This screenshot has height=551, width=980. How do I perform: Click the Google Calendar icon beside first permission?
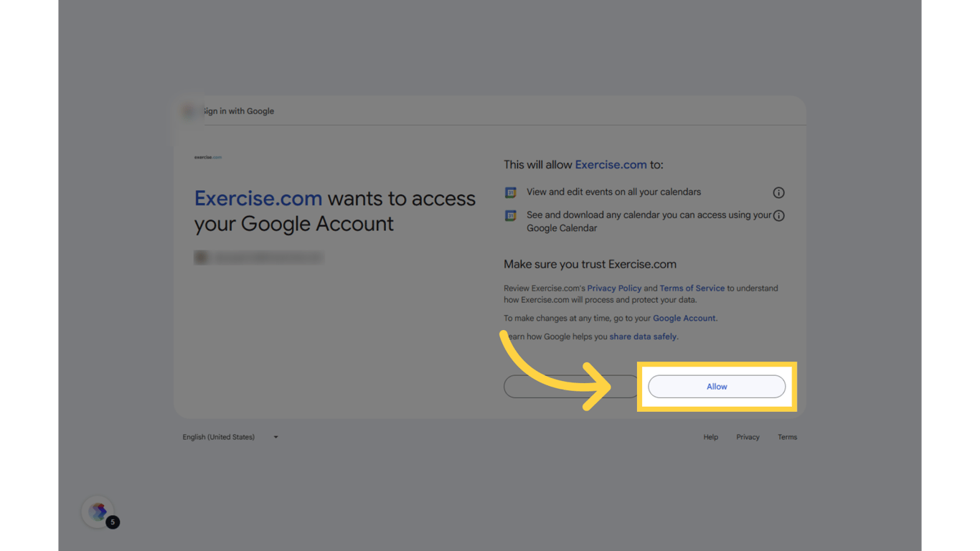[510, 192]
